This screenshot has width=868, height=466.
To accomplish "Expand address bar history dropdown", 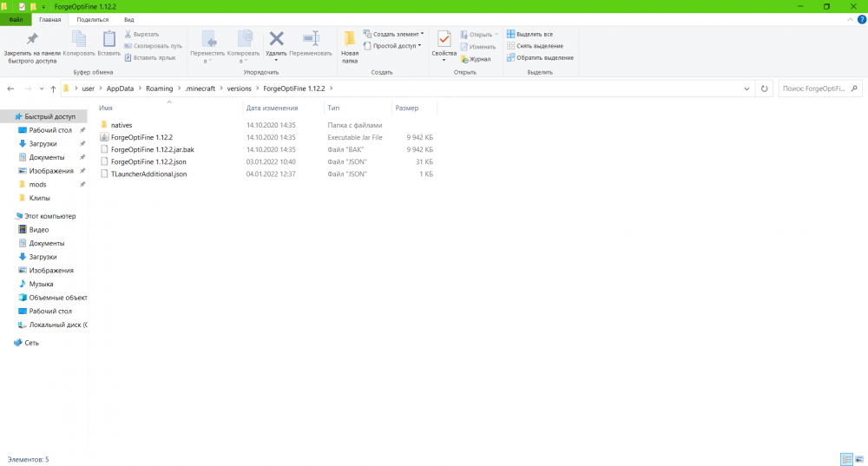I will (746, 89).
